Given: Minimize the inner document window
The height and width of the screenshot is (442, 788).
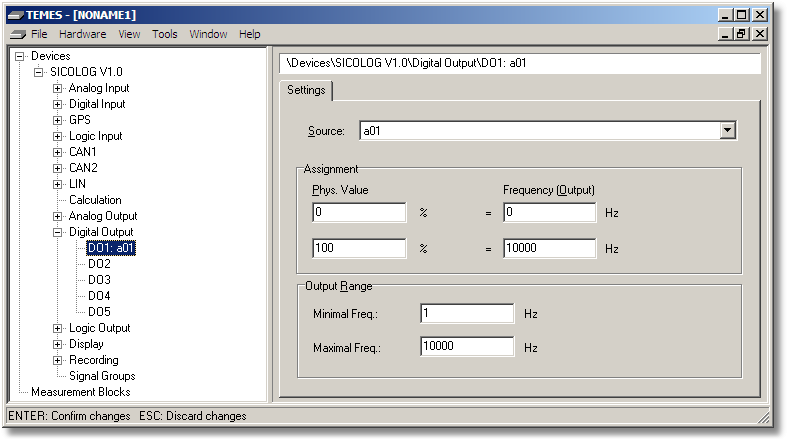Looking at the screenshot, I should click(725, 34).
